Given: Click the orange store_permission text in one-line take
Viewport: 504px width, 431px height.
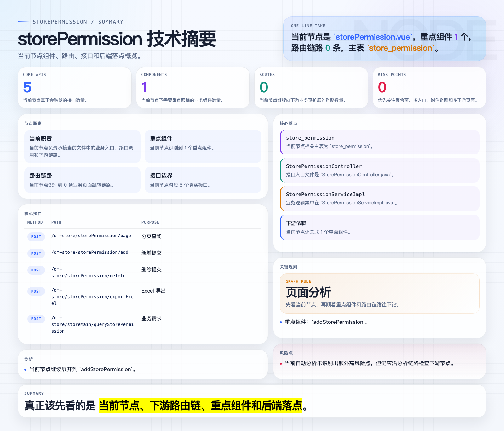Looking at the screenshot, I should click(401, 48).
